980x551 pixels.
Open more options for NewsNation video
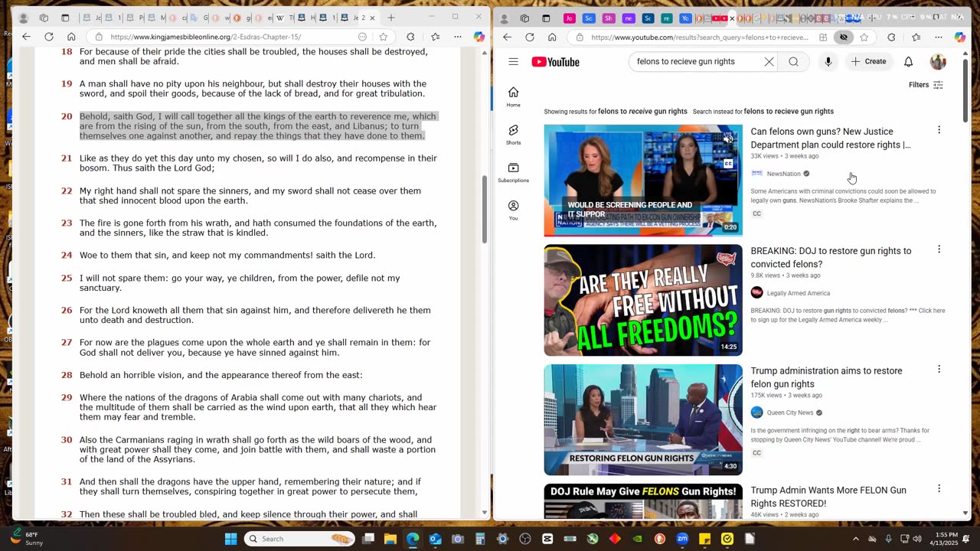(939, 130)
